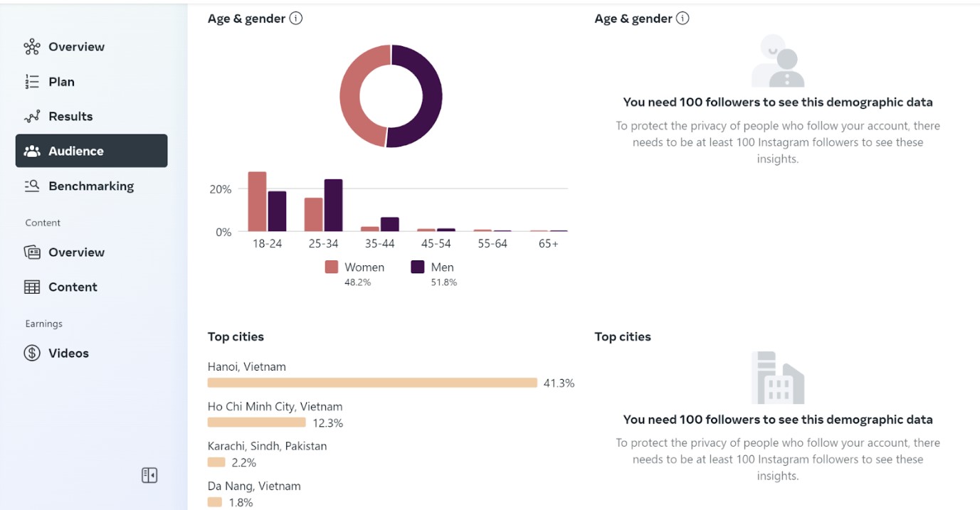Click the Benchmarking search-list icon
Viewport: 980px width, 510px height.
click(x=32, y=186)
